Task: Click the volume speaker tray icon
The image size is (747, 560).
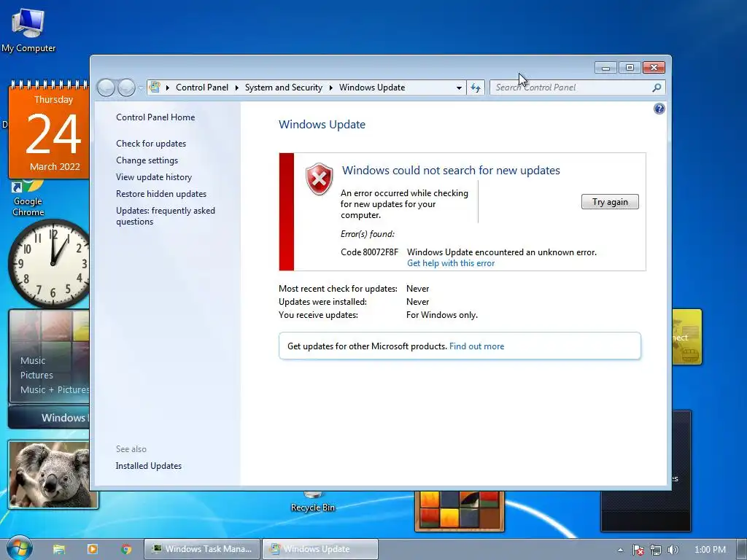Action: pyautogui.click(x=673, y=550)
